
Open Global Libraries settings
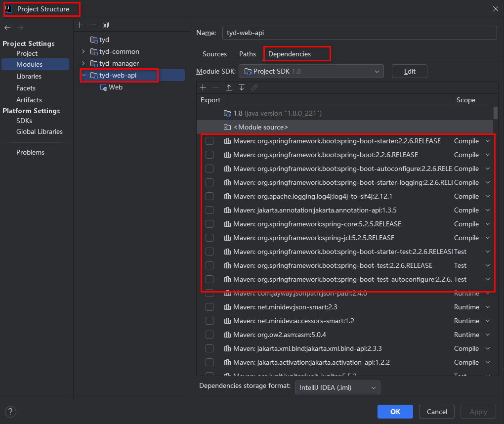click(x=40, y=132)
